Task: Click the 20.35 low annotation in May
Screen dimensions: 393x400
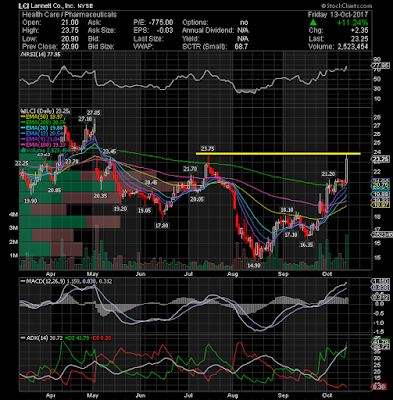Action: [x=100, y=196]
